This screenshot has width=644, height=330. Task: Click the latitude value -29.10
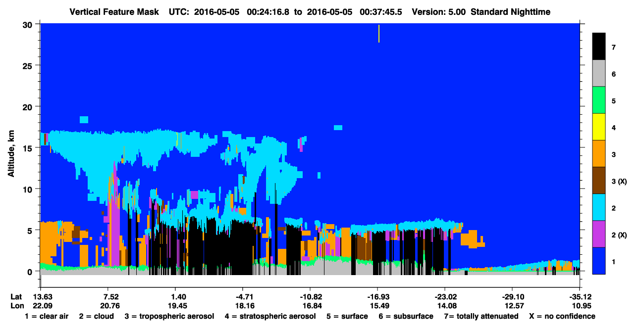click(512, 297)
